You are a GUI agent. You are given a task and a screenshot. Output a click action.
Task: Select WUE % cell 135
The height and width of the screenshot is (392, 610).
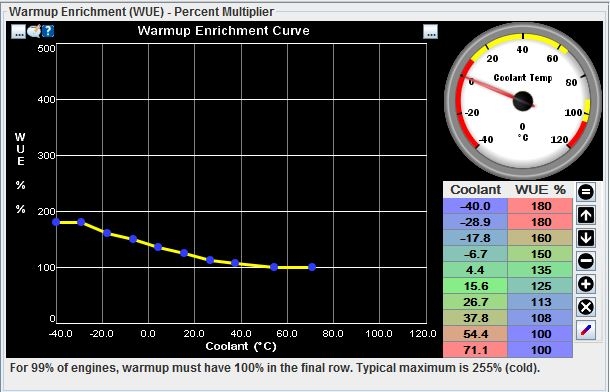pyautogui.click(x=540, y=270)
